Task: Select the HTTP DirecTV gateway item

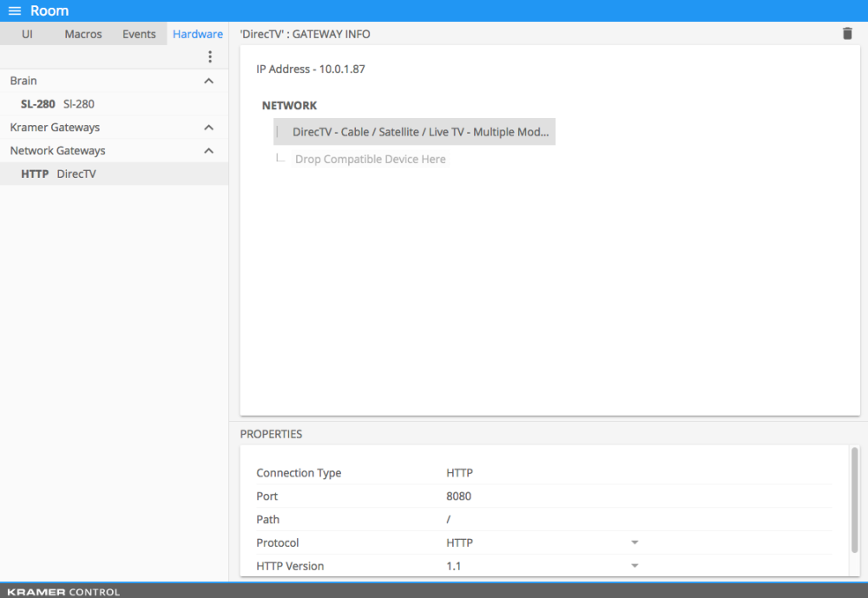Action: (x=114, y=174)
